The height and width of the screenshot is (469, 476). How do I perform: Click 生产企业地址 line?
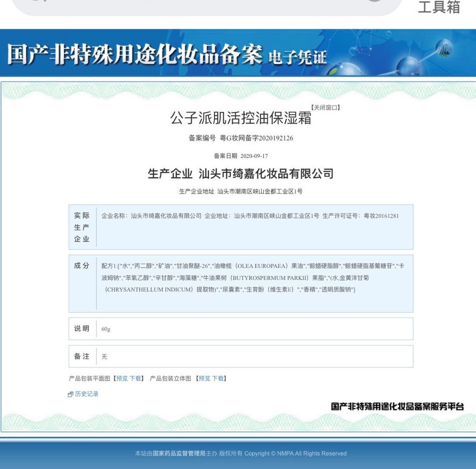click(241, 191)
